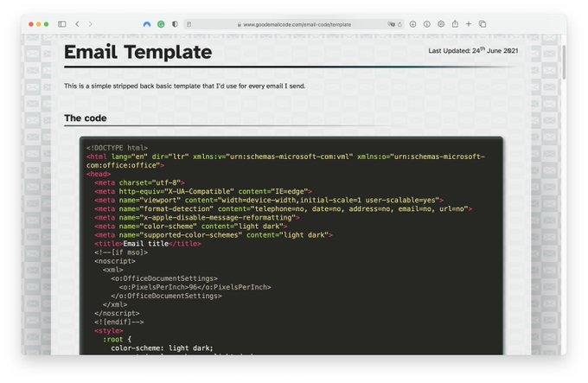Click the meta name="color-scheme" line

pos(191,226)
